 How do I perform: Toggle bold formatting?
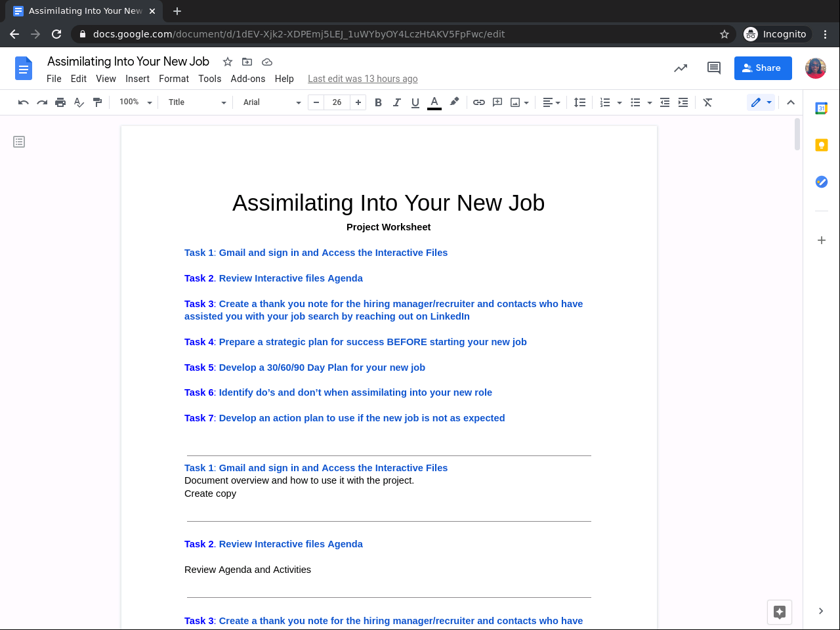378,102
